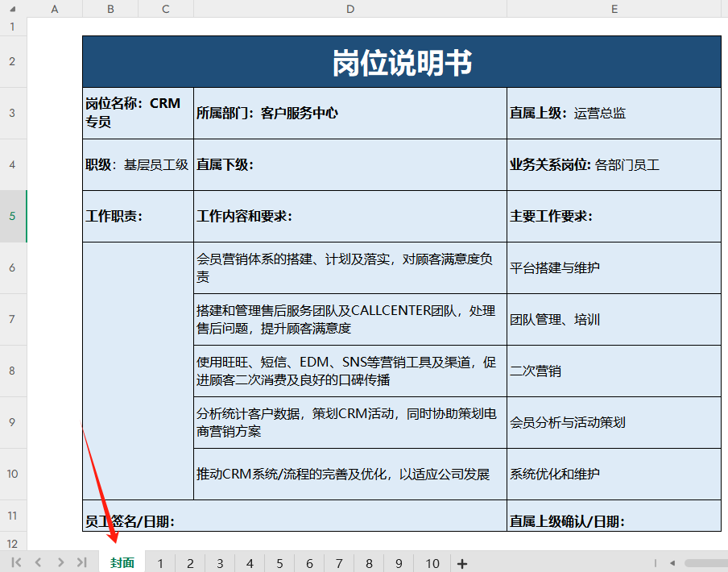Click the 工作职责 cell

(137, 216)
